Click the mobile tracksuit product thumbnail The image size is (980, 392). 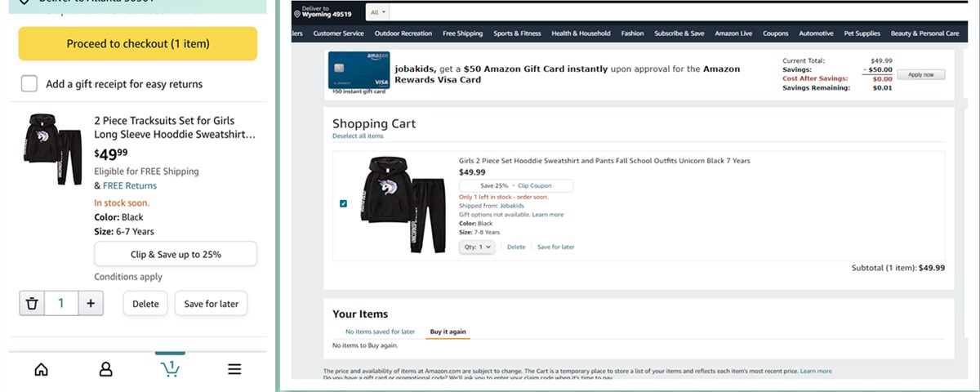[53, 149]
